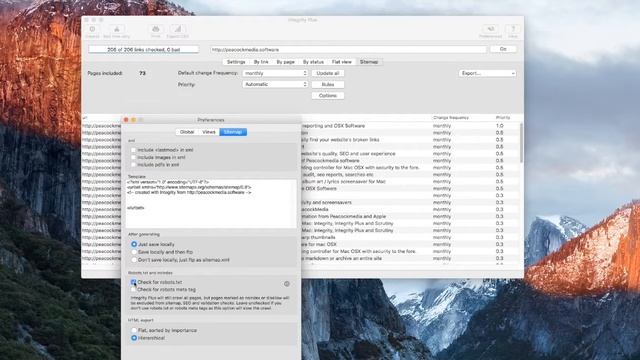Screen dimensions: 640x360
Task: Click priority value 1.0 in table
Action: pyautogui.click(x=500, y=126)
